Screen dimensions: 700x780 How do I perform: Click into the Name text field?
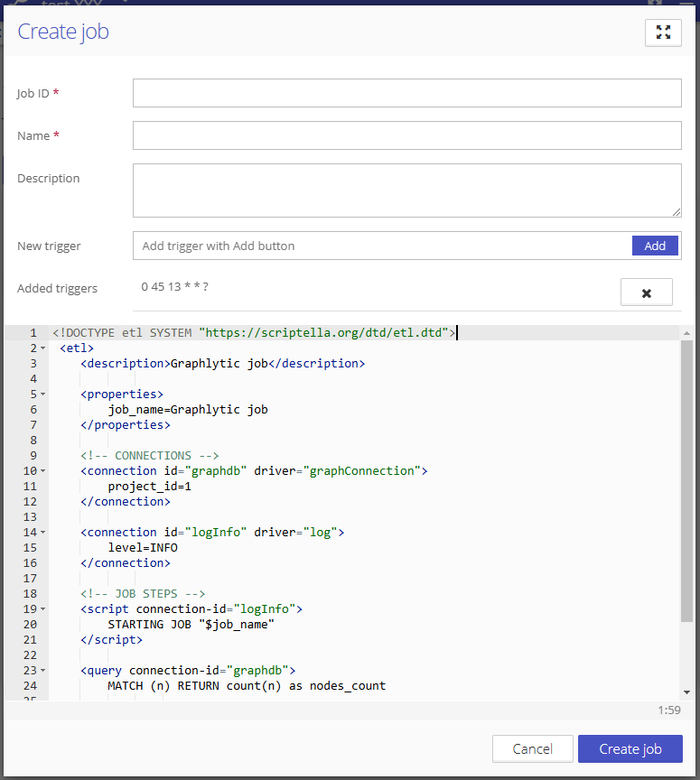pyautogui.click(x=406, y=135)
